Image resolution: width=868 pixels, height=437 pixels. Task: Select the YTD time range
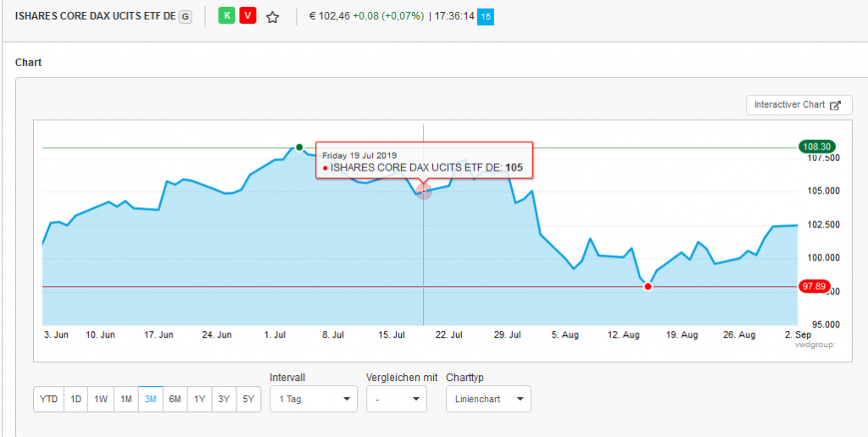48,400
